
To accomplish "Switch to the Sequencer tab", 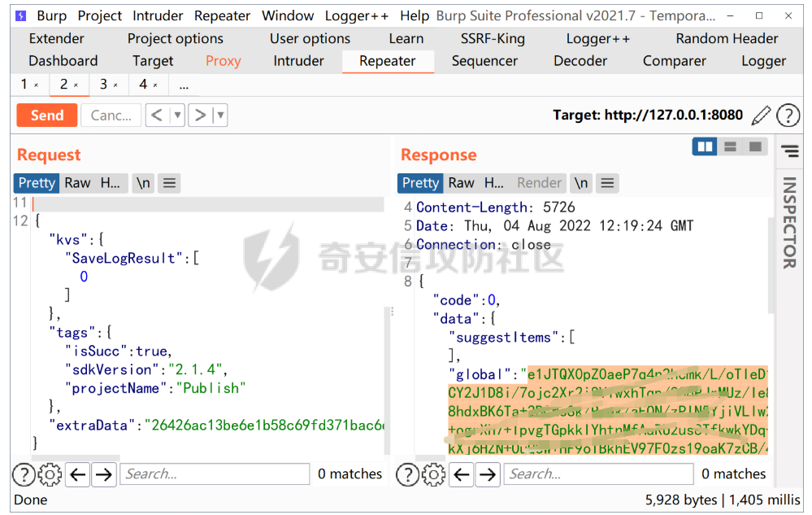I will 484,61.
